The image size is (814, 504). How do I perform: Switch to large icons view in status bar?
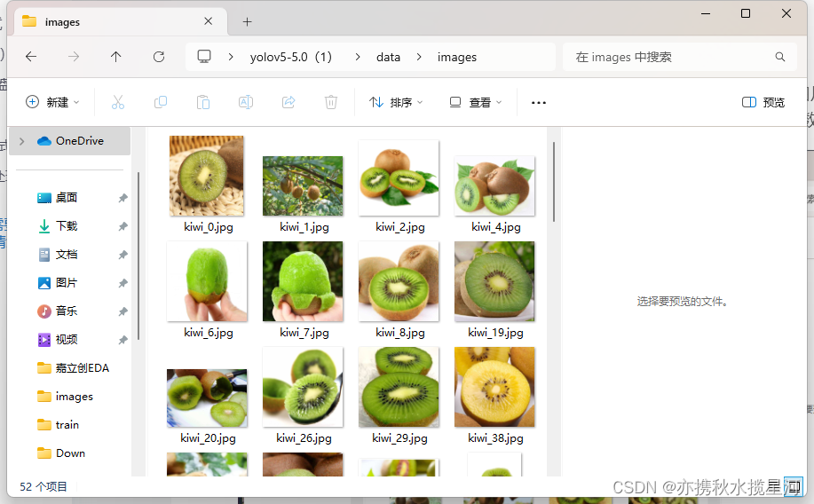point(794,487)
